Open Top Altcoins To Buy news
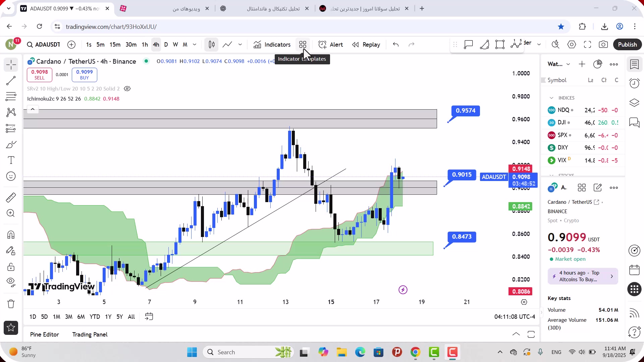Screen dimensions: 644x362 [x=583, y=276]
